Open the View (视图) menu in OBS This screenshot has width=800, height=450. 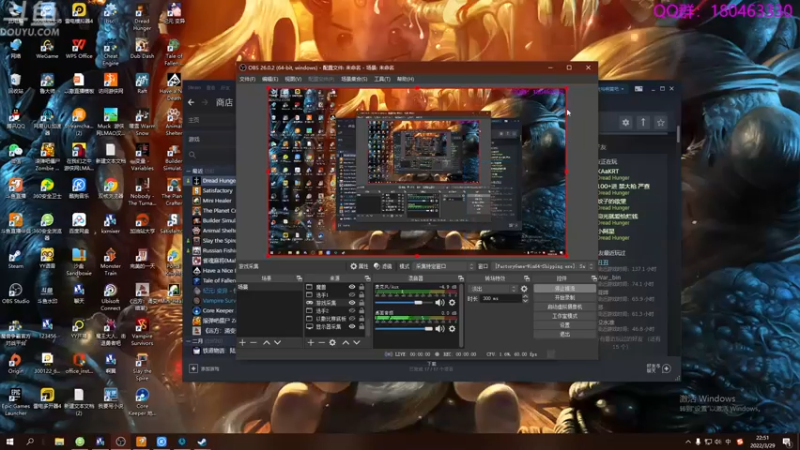click(x=293, y=79)
